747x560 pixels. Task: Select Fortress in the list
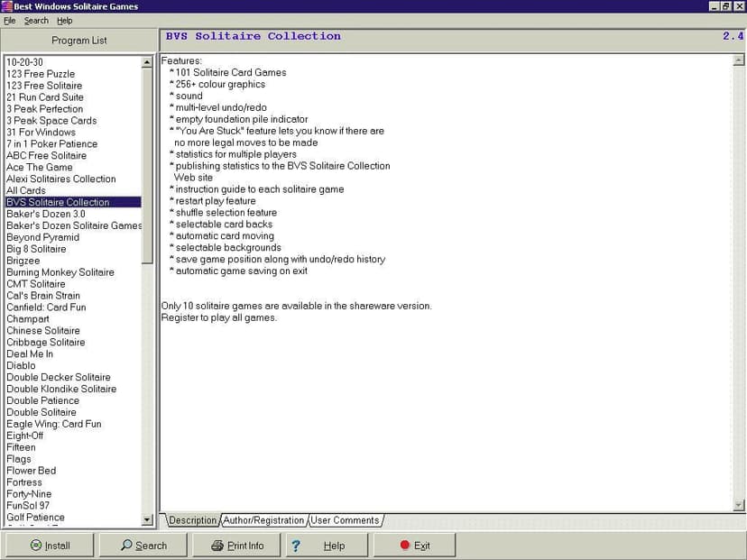(73, 482)
